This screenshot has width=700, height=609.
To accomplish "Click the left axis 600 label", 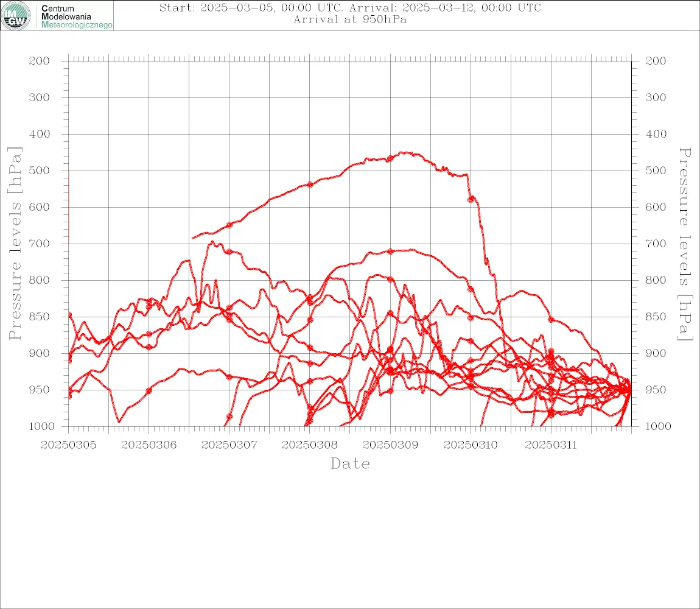I will tap(39, 207).
